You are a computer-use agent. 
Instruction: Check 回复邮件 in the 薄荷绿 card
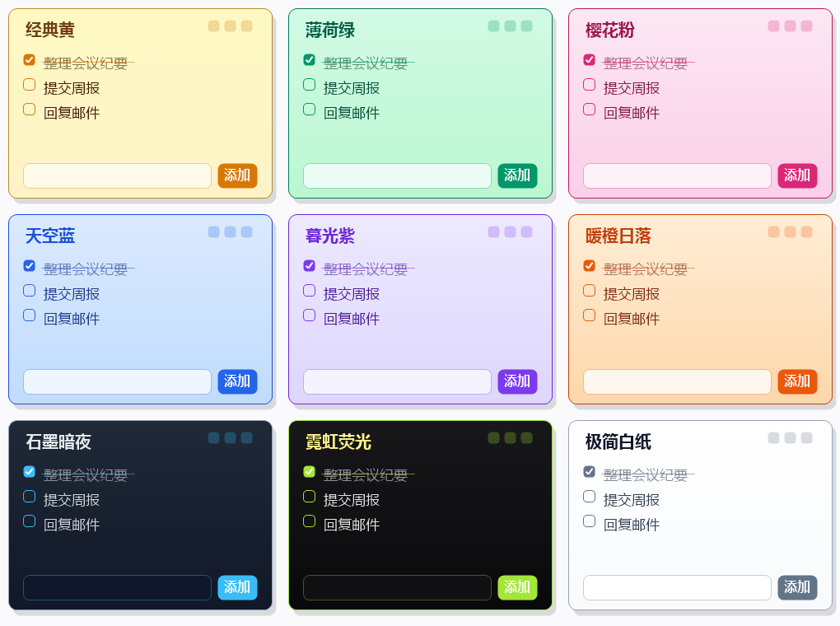click(309, 110)
